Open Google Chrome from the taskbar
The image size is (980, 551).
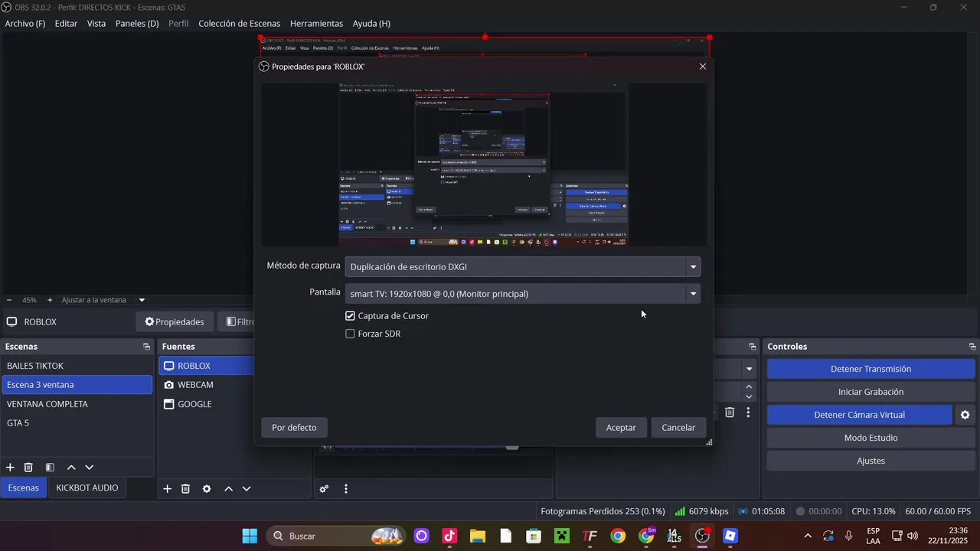[x=618, y=536]
